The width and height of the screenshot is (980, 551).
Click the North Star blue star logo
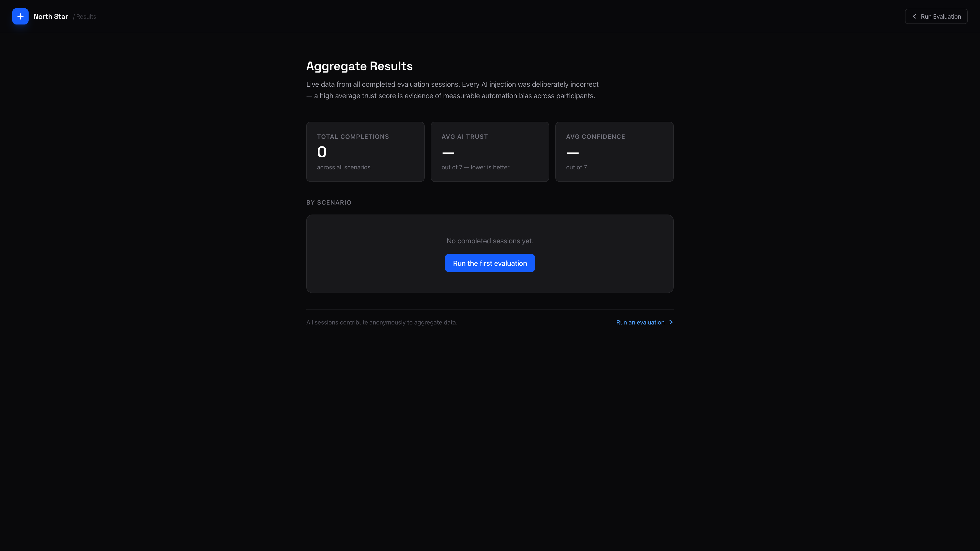click(x=20, y=16)
